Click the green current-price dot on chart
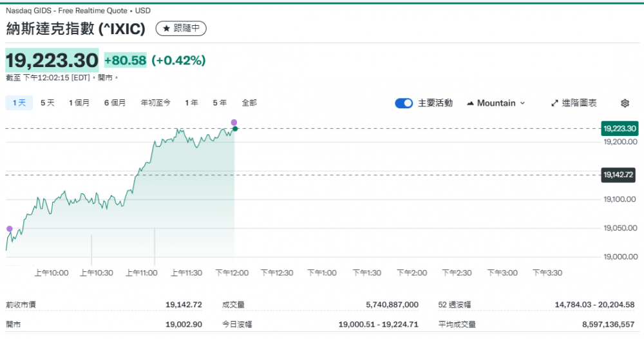 point(235,129)
